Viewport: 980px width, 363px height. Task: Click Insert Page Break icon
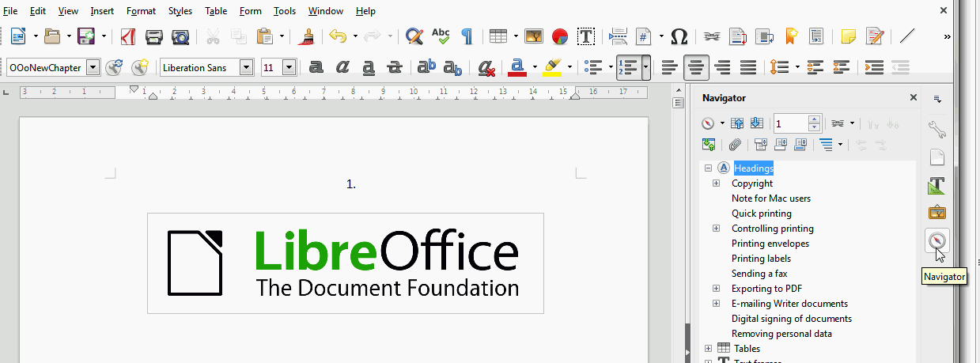[619, 36]
